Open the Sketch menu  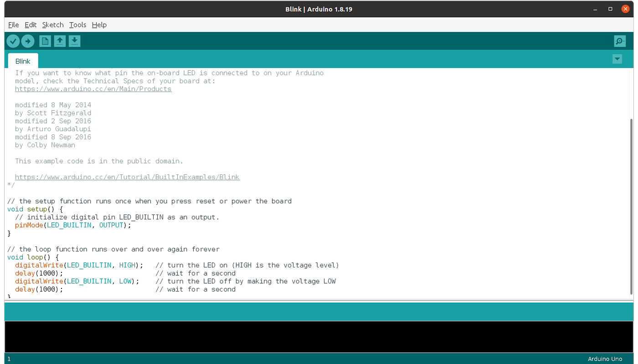(53, 25)
